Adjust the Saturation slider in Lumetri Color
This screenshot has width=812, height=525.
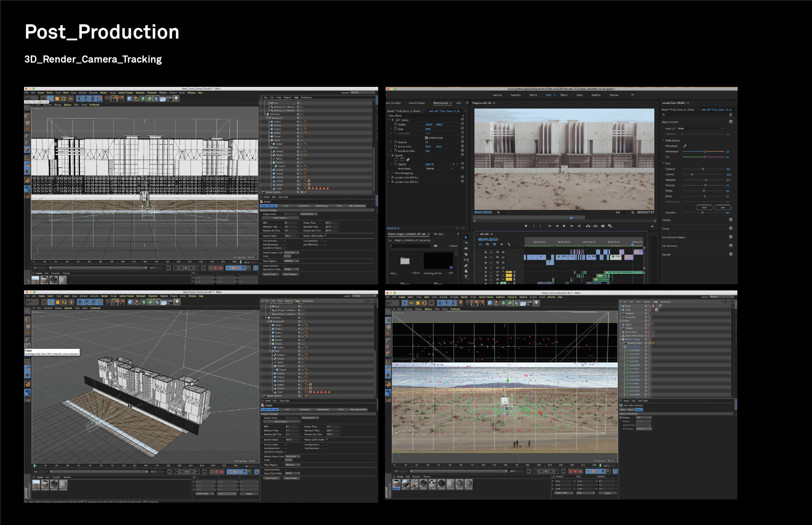pyautogui.click(x=703, y=212)
